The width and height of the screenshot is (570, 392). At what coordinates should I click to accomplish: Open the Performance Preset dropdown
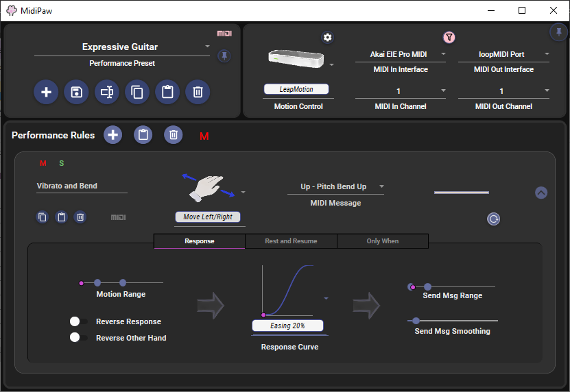[207, 47]
